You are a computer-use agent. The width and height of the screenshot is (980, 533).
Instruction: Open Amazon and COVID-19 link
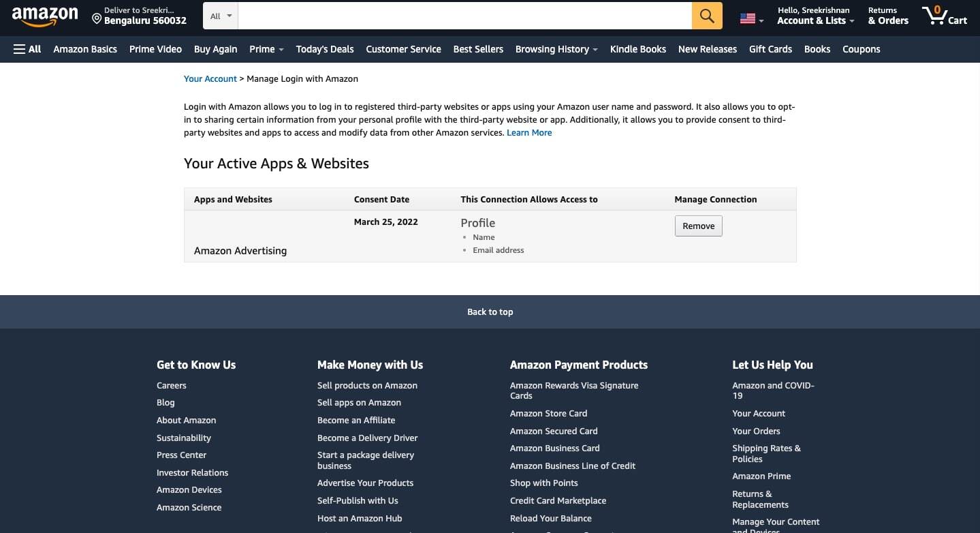[x=773, y=391]
